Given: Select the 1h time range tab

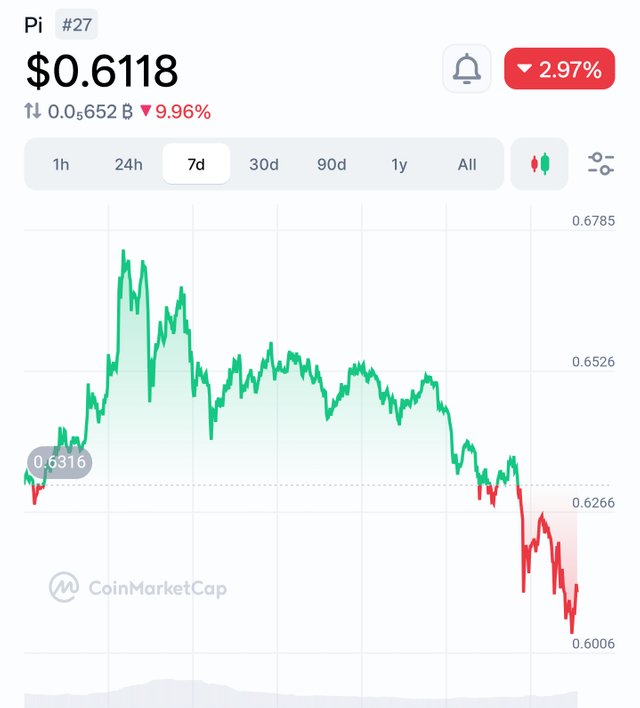Looking at the screenshot, I should 61,164.
